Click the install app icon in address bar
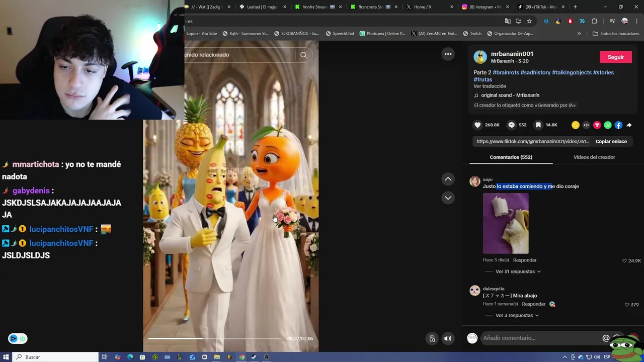Screen dimensions: 644x362 518,21
